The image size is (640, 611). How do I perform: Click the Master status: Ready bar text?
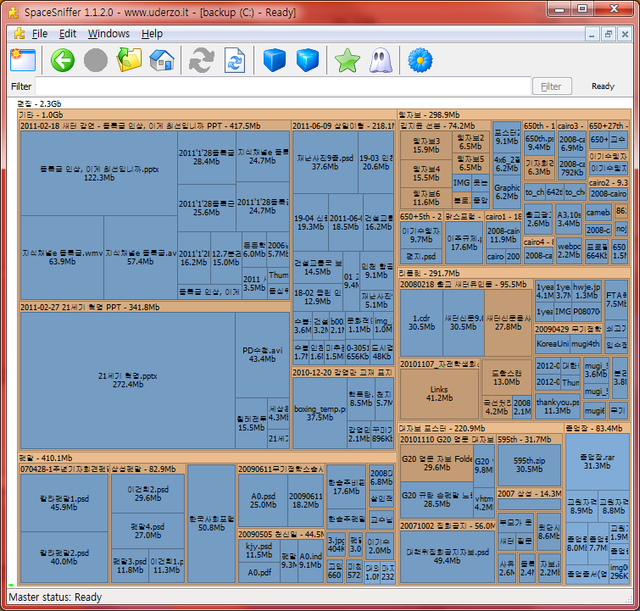tap(55, 597)
